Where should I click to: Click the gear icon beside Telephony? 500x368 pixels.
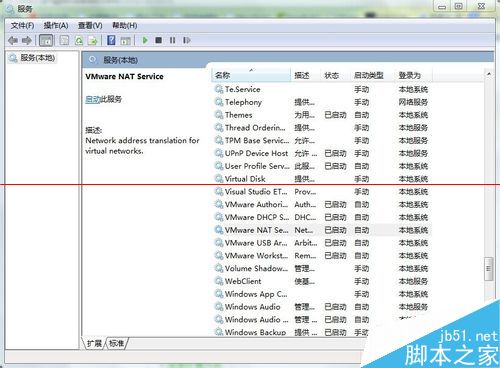pos(219,102)
